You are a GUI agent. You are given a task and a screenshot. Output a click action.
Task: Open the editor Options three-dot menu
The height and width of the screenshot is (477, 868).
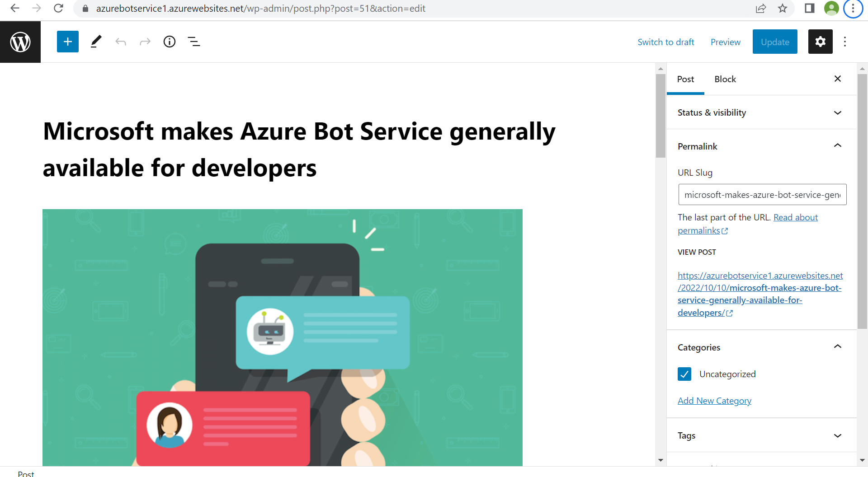(845, 42)
